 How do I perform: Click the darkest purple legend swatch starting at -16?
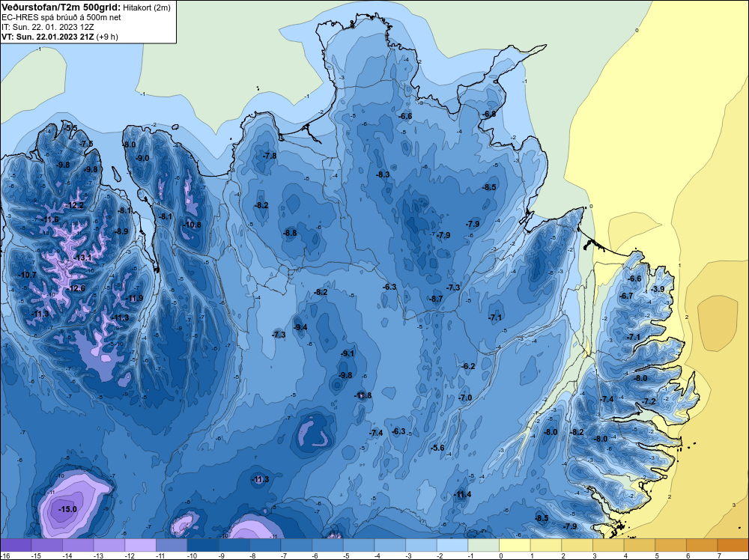(x=16, y=545)
